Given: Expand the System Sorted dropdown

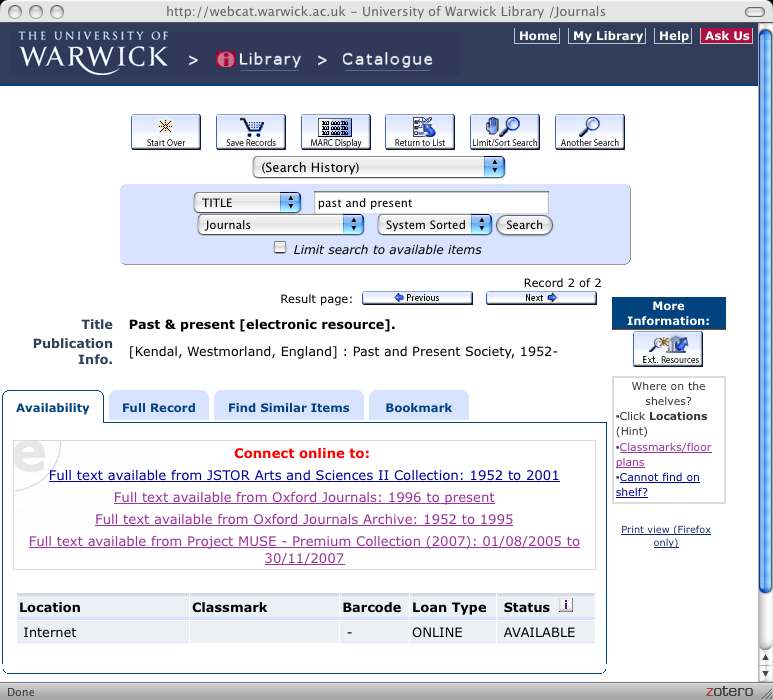Looking at the screenshot, I should 434,225.
